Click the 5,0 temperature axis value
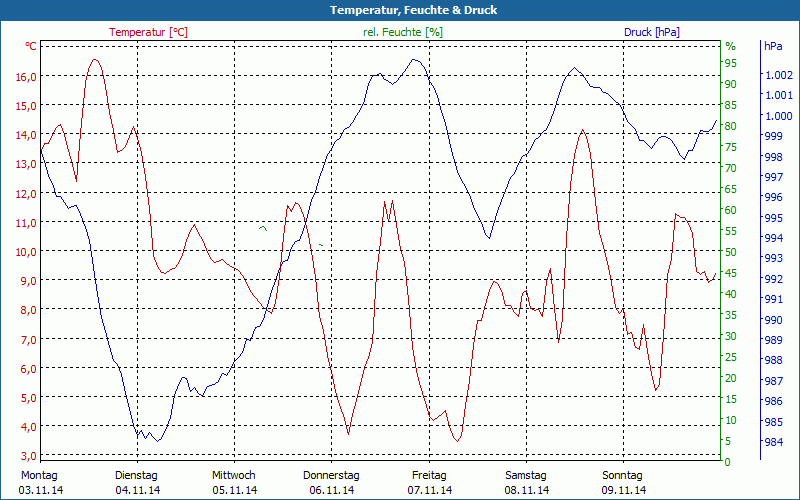This screenshot has width=800, height=500. pyautogui.click(x=30, y=397)
